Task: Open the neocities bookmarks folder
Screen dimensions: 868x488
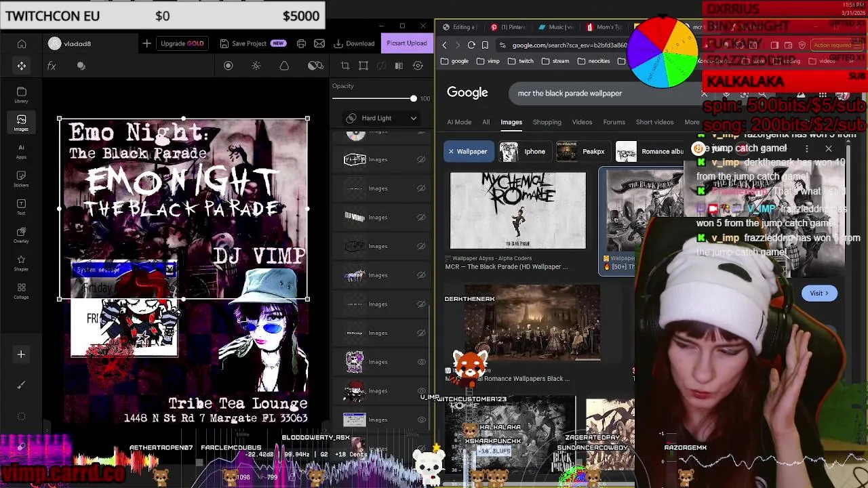Action: [x=593, y=61]
